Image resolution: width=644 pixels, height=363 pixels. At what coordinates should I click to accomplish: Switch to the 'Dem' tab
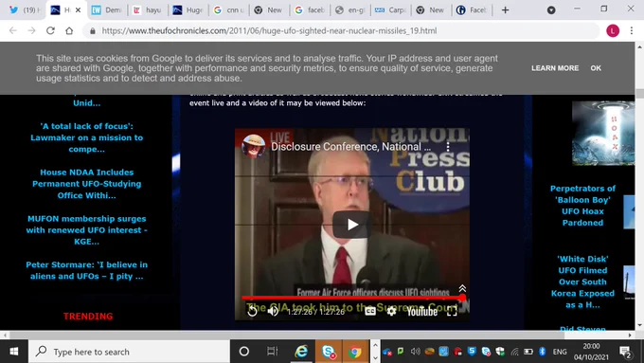pyautogui.click(x=107, y=10)
